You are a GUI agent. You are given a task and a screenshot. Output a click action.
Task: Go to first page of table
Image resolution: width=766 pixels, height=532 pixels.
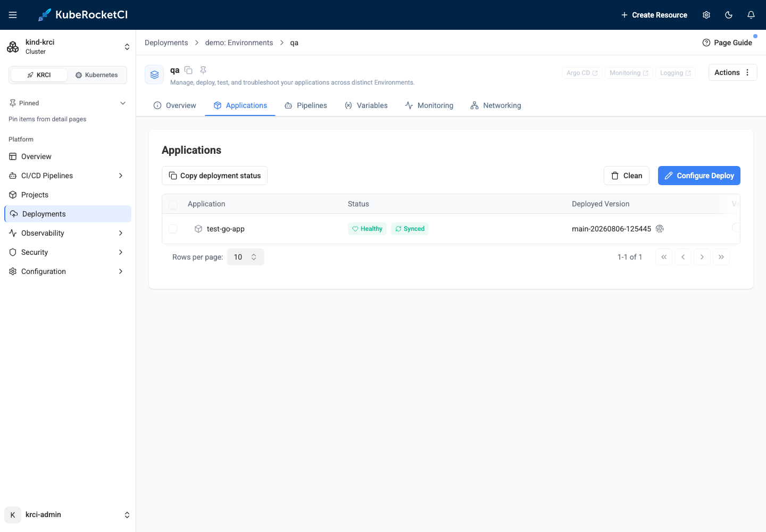tap(664, 257)
